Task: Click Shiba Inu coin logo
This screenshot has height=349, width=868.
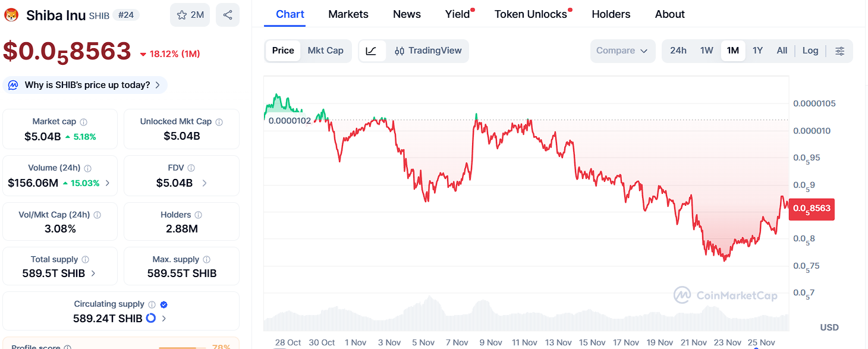Action: point(11,15)
